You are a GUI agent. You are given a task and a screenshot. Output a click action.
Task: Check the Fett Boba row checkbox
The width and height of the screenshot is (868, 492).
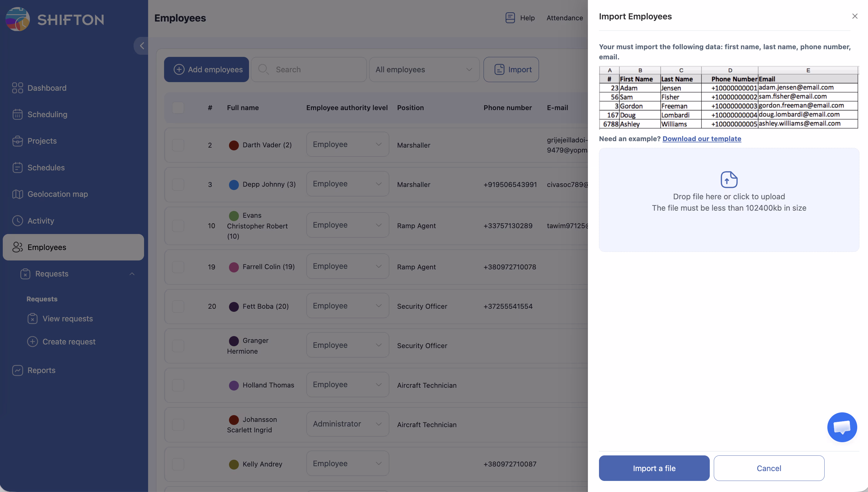[178, 306]
